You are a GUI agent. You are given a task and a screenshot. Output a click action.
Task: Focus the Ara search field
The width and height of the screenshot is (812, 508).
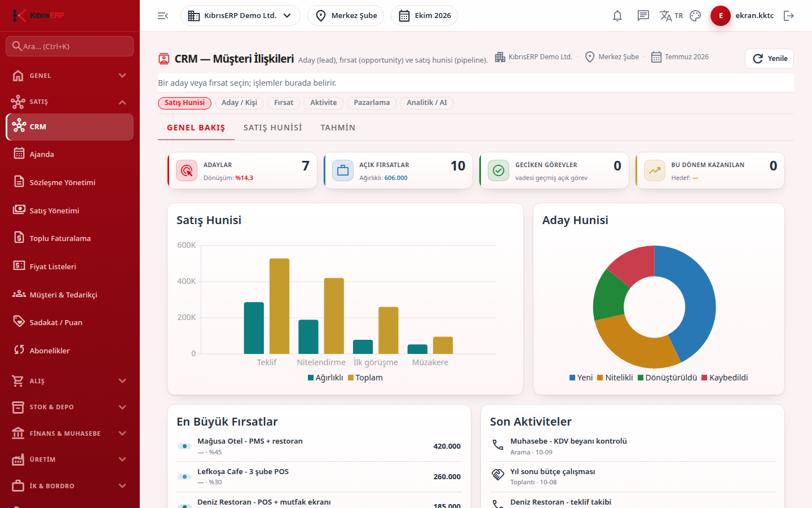(x=70, y=46)
